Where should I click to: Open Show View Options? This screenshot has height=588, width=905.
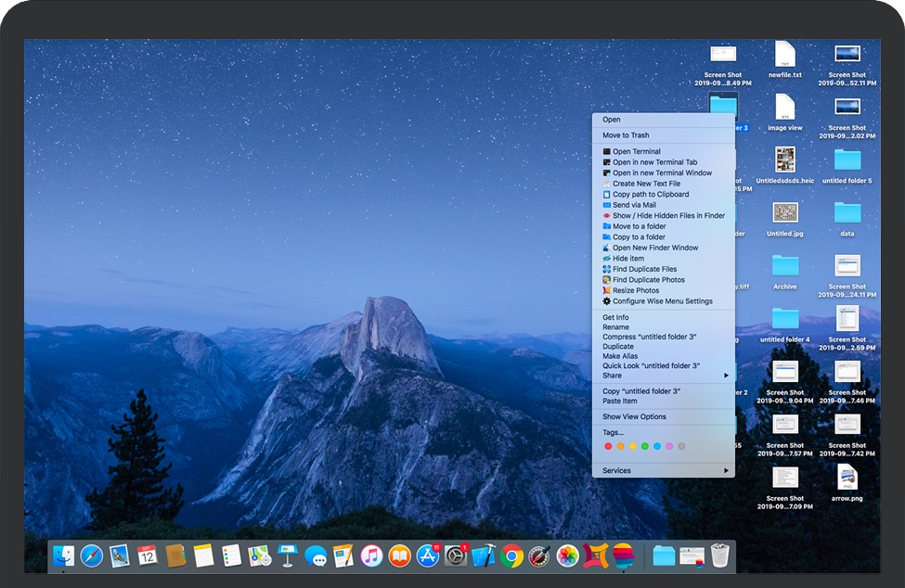point(634,417)
